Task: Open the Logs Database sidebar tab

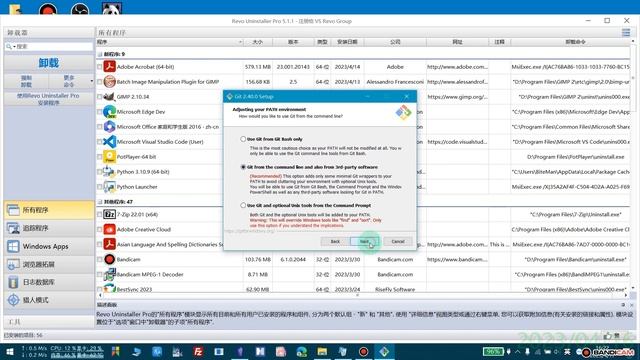Action: click(49, 282)
